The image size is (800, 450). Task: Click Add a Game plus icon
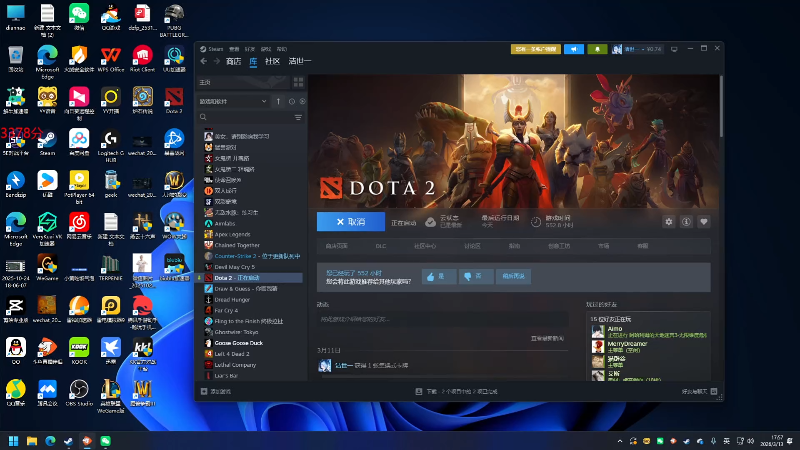[204, 391]
